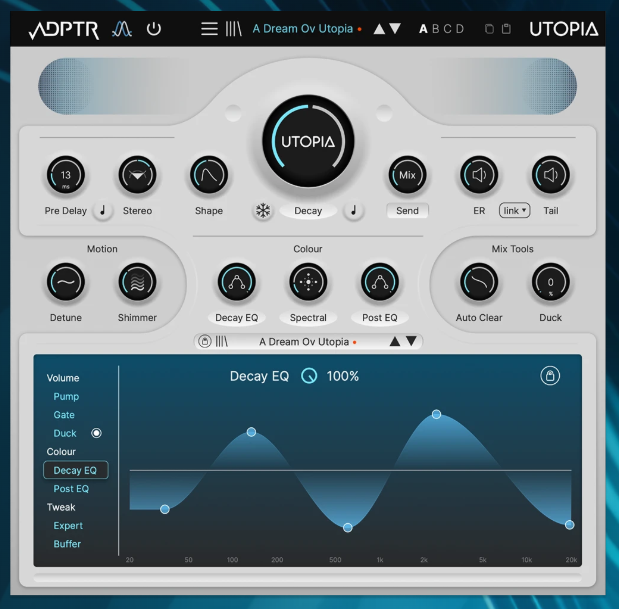619x609 pixels.
Task: Click the Shimmer motion knob
Action: point(137,282)
